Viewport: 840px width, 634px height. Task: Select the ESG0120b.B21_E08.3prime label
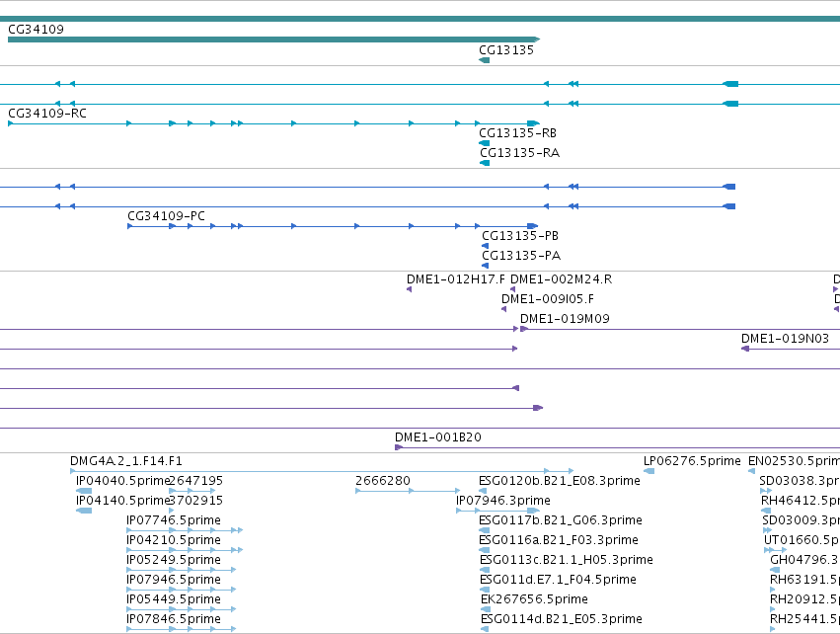point(560,481)
